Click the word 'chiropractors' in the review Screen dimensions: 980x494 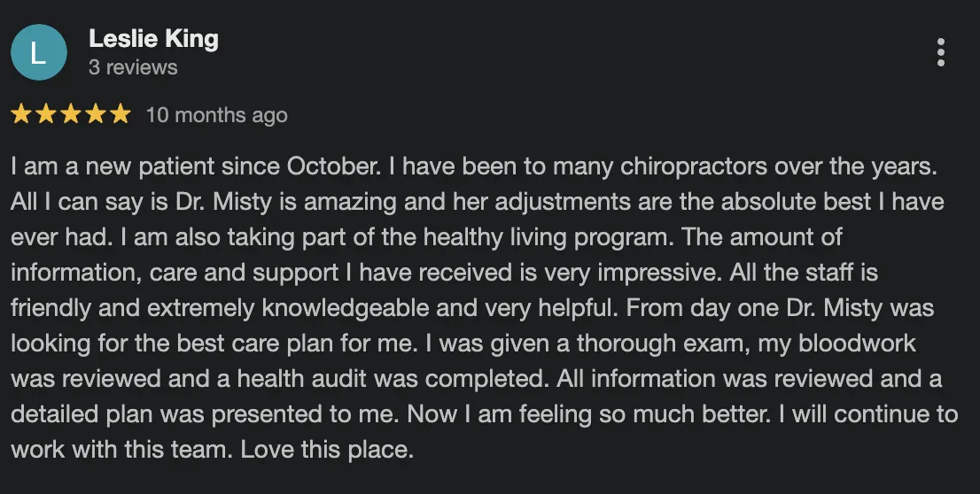click(694, 166)
